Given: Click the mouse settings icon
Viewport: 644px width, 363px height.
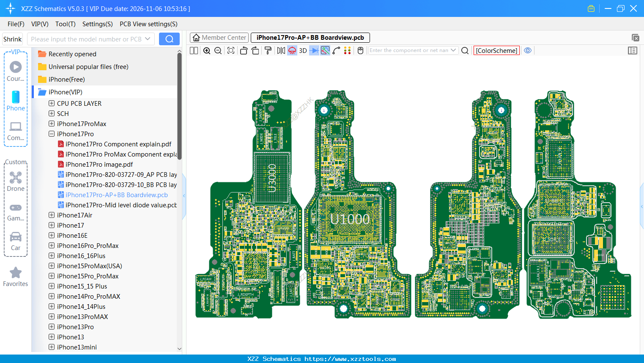Looking at the screenshot, I should (x=360, y=51).
